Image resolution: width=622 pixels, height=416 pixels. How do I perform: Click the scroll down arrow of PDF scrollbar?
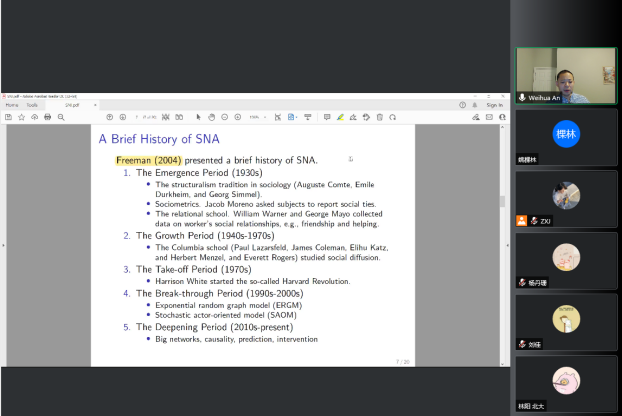[502, 364]
